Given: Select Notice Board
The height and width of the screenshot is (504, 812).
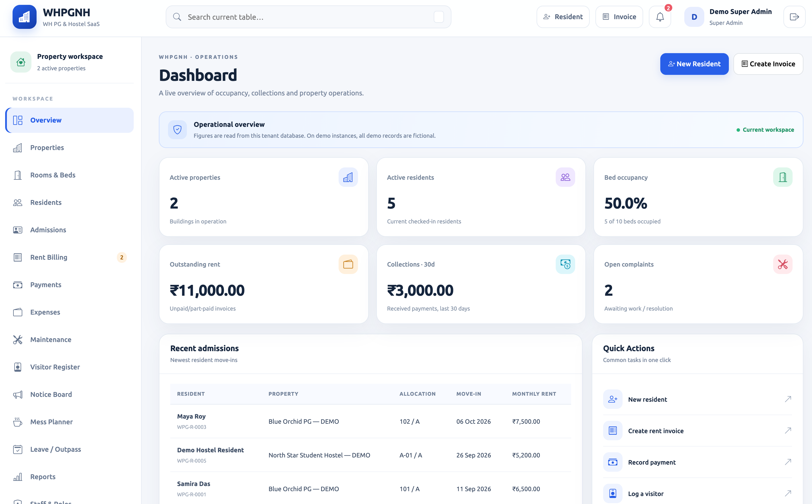Looking at the screenshot, I should 69,394.
